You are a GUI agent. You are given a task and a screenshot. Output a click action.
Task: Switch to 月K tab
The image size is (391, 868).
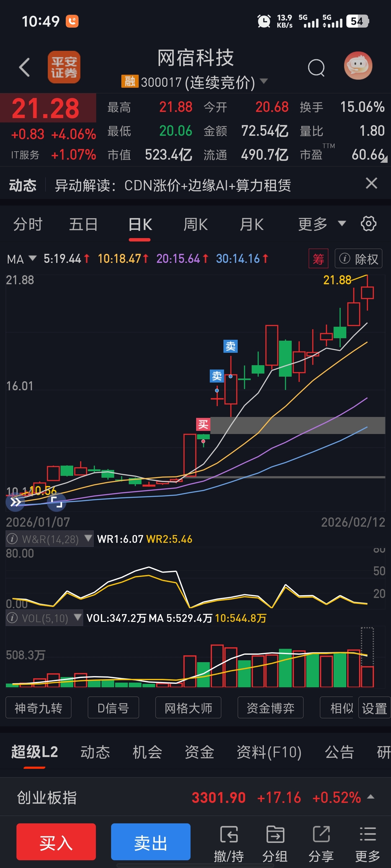coord(251,224)
